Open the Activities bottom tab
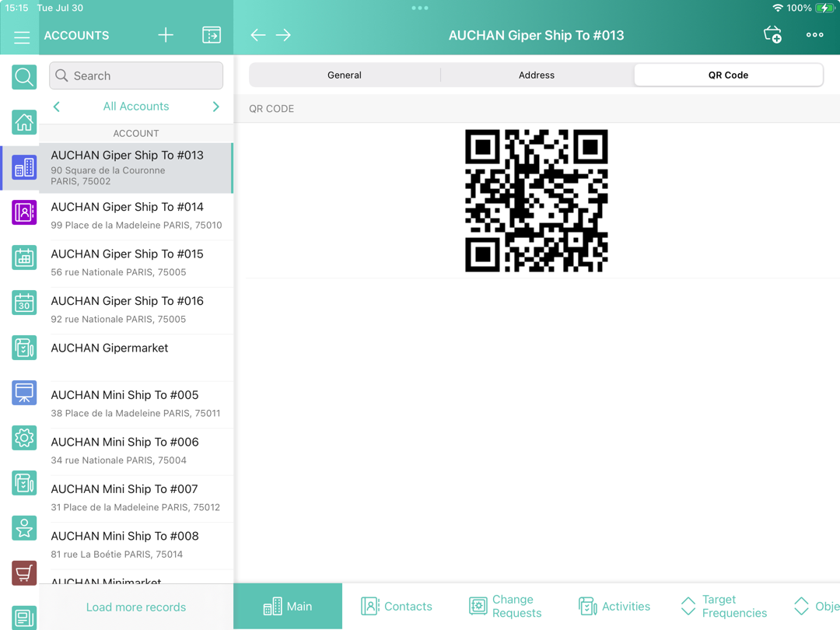The image size is (840, 630). click(614, 606)
